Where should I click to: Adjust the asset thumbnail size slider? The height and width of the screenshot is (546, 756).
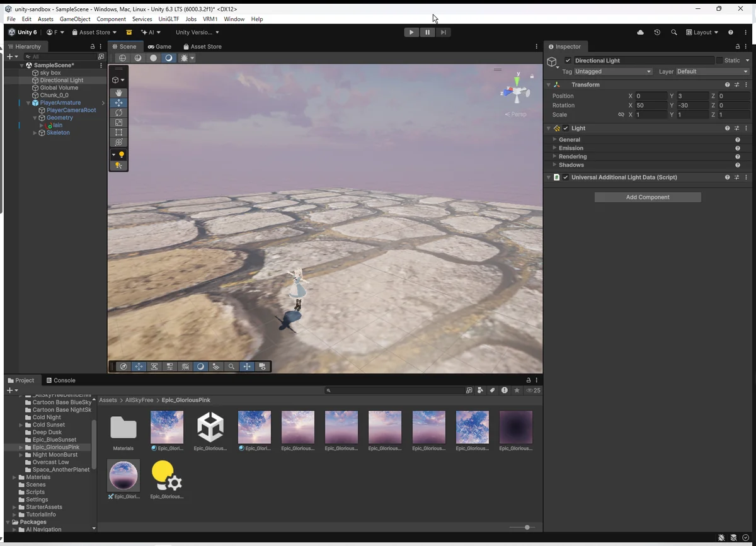(527, 527)
